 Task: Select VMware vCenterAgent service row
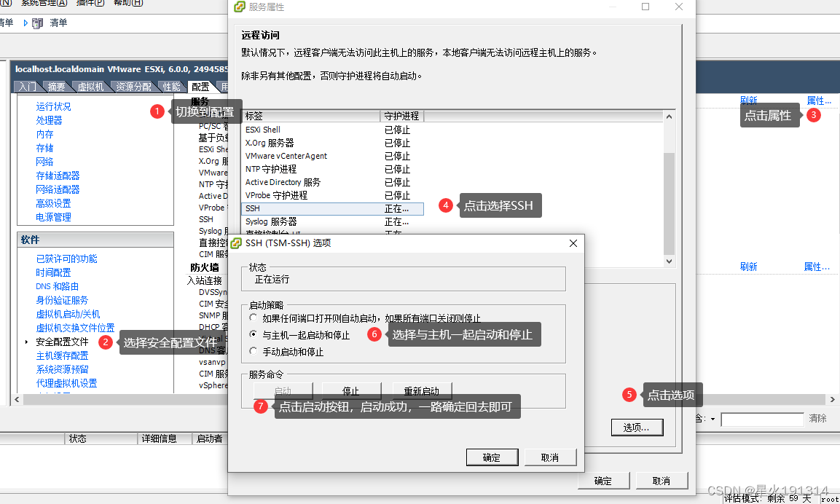point(333,156)
